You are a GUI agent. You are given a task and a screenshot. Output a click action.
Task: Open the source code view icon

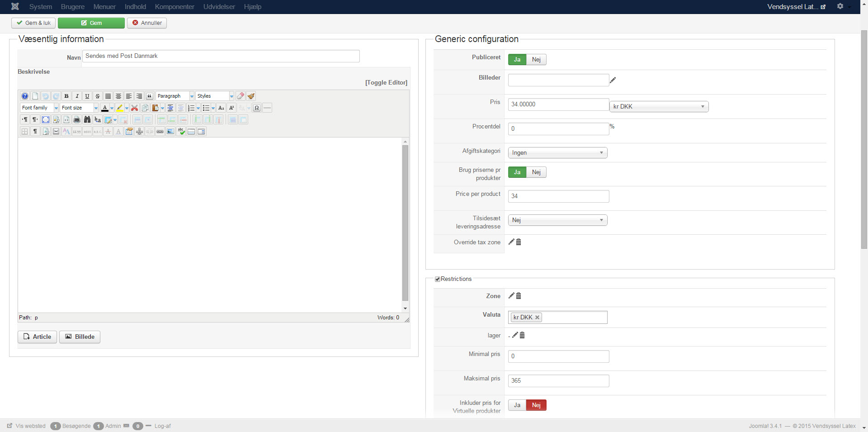click(x=66, y=119)
